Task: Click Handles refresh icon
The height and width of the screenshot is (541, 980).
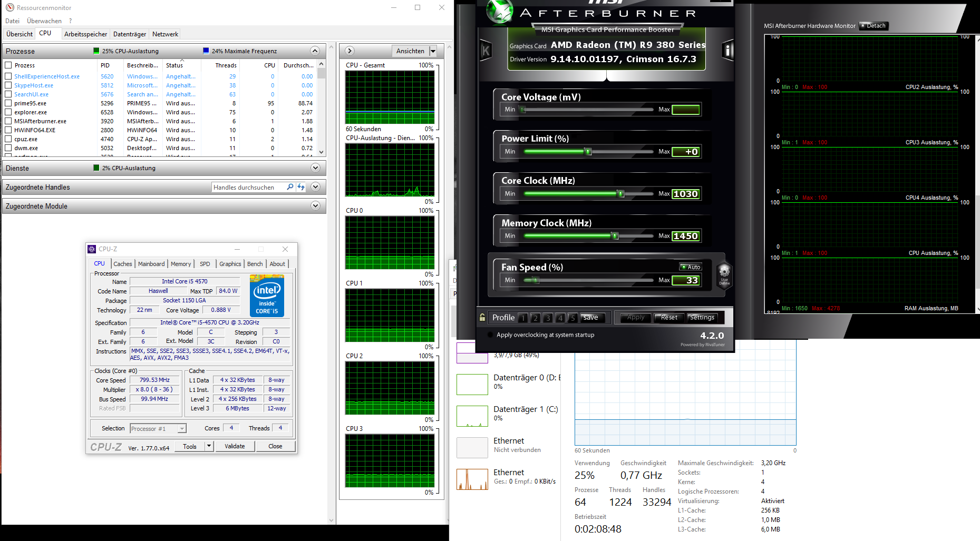Action: 301,187
